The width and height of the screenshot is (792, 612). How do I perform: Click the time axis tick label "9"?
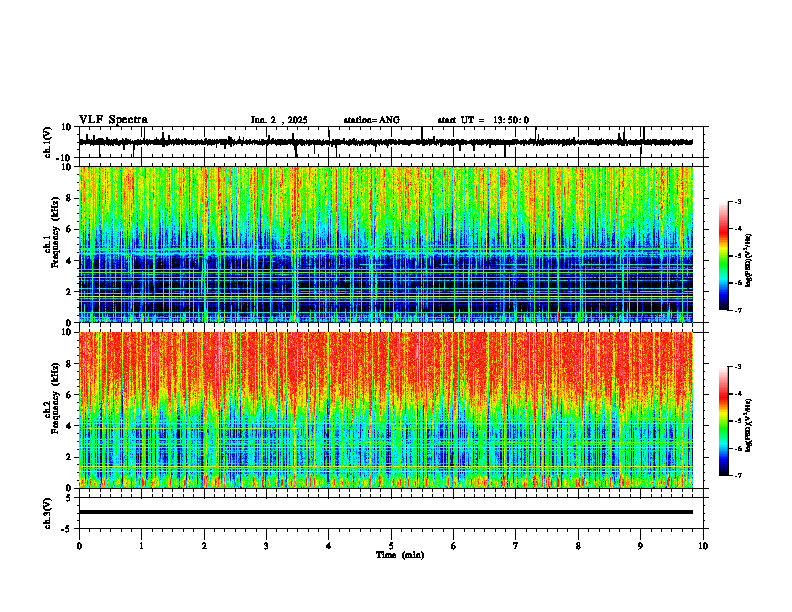point(640,546)
